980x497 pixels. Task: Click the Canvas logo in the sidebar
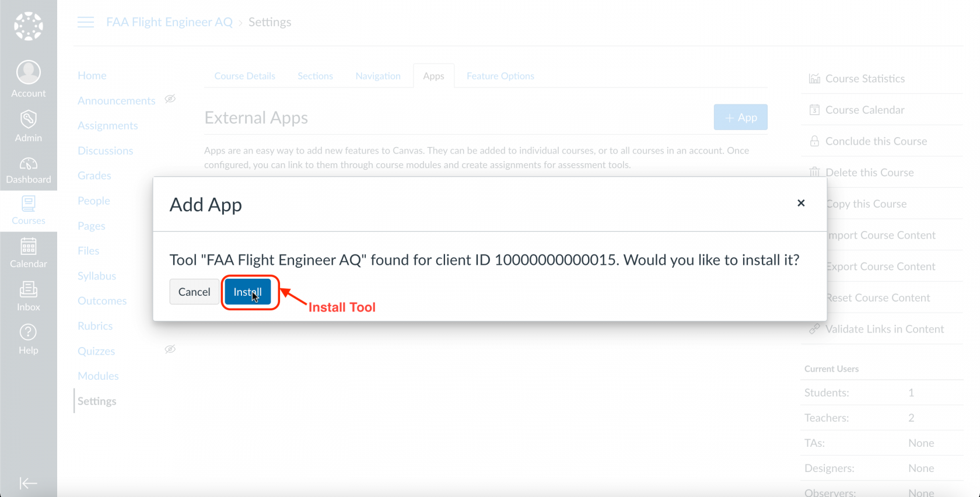point(29,26)
